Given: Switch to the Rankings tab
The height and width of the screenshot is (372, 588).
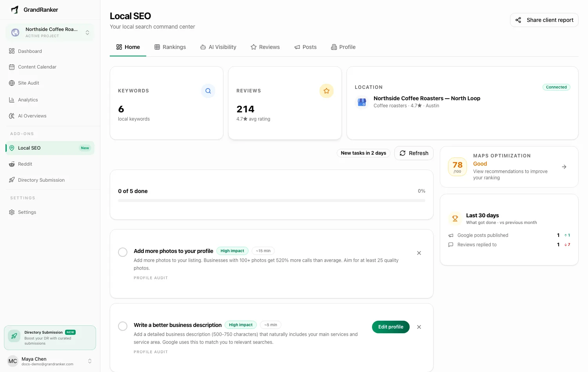Looking at the screenshot, I should pyautogui.click(x=170, y=47).
